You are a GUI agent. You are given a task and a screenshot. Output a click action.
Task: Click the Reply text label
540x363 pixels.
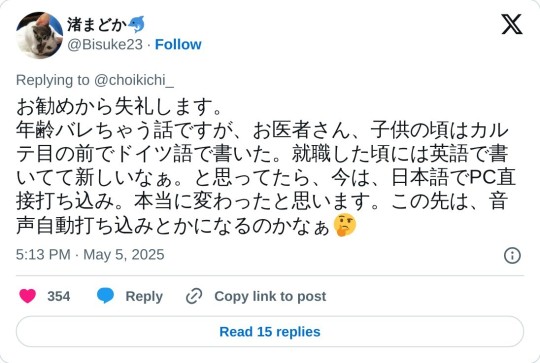(144, 297)
